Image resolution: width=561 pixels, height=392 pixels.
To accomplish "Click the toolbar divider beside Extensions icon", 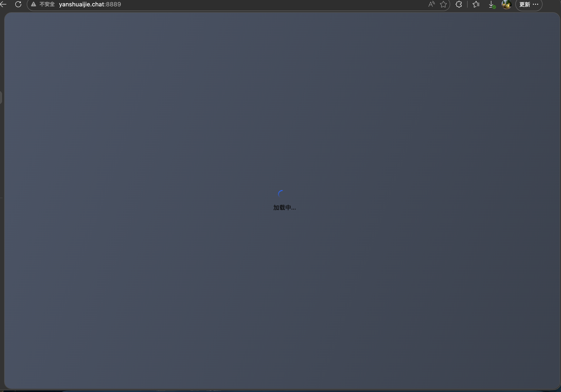I will pyautogui.click(x=467, y=4).
